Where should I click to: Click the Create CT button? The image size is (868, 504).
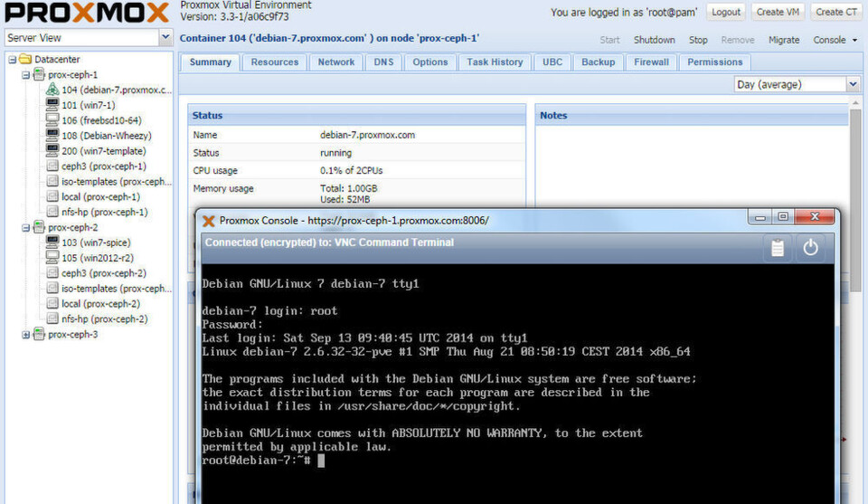click(835, 12)
